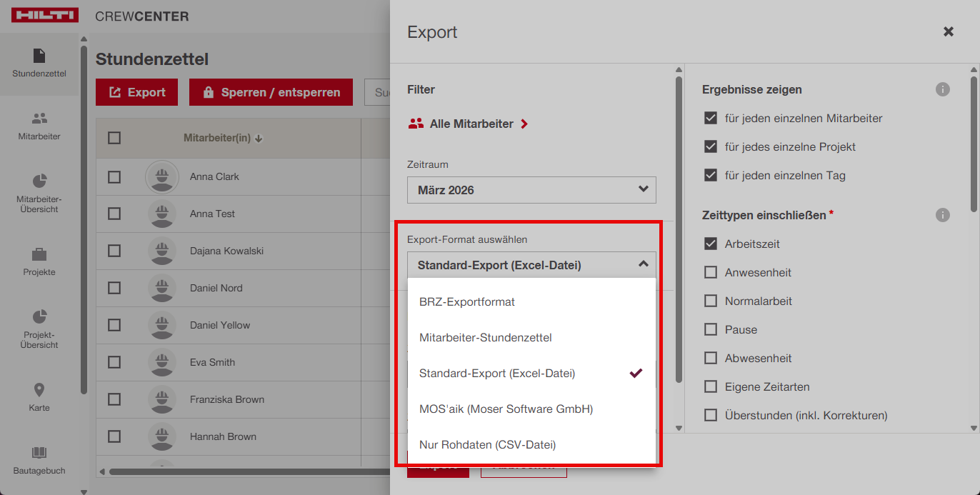Open Karte map pin icon
Image resolution: width=980 pixels, height=495 pixels.
point(39,397)
